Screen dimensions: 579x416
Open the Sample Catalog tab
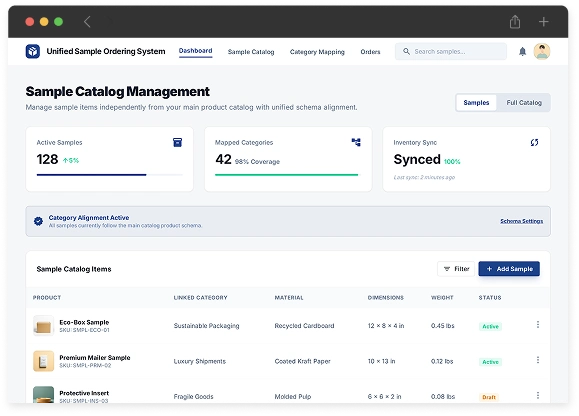251,52
